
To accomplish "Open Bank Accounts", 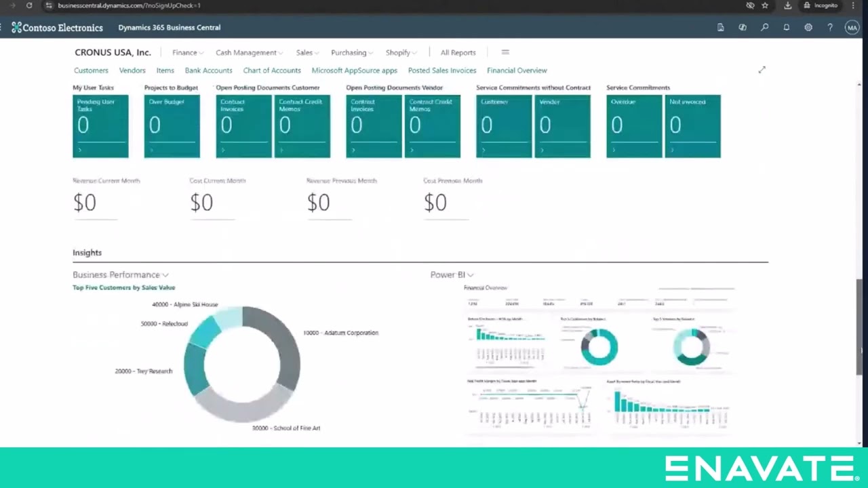I will point(208,70).
